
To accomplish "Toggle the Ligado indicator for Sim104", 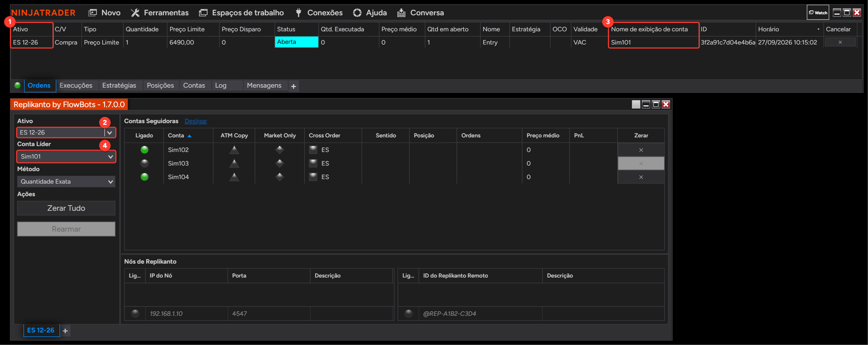I will pos(144,177).
